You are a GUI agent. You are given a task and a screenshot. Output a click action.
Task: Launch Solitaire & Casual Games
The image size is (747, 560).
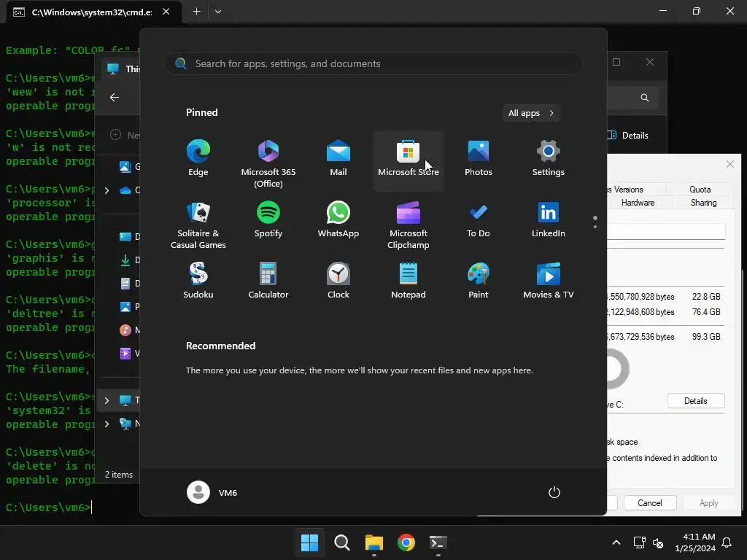point(198,225)
